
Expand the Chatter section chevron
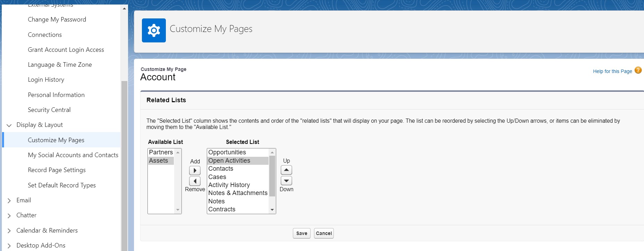[9, 216]
